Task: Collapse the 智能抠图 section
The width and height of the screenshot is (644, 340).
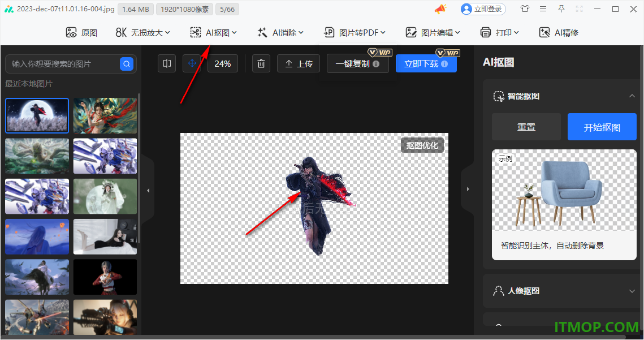Action: pos(632,96)
